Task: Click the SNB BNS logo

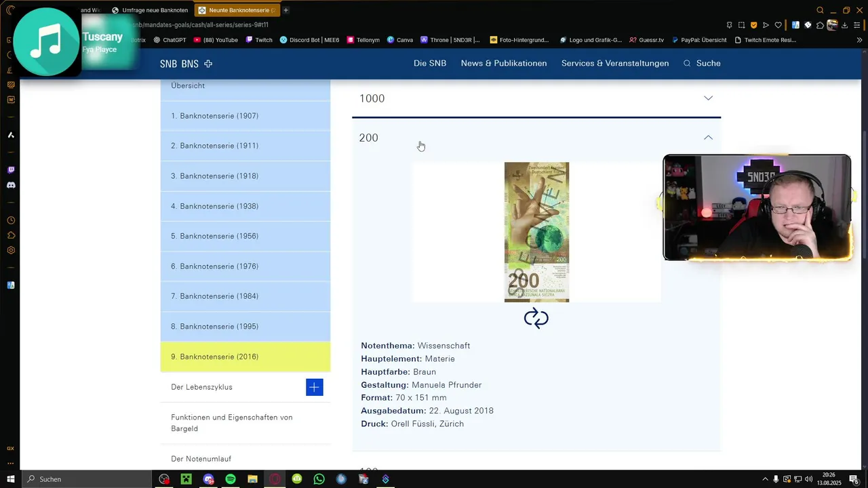Action: 186,64
